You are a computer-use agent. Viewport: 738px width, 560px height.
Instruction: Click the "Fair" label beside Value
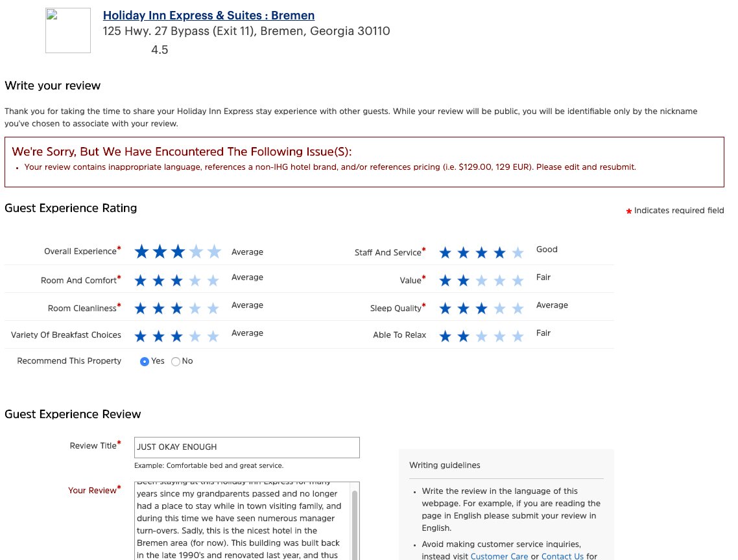[x=543, y=277]
